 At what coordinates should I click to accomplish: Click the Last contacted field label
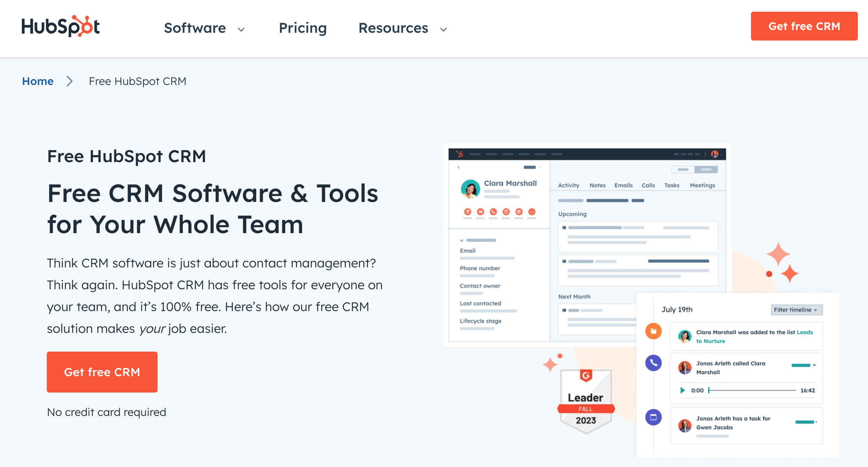(480, 303)
